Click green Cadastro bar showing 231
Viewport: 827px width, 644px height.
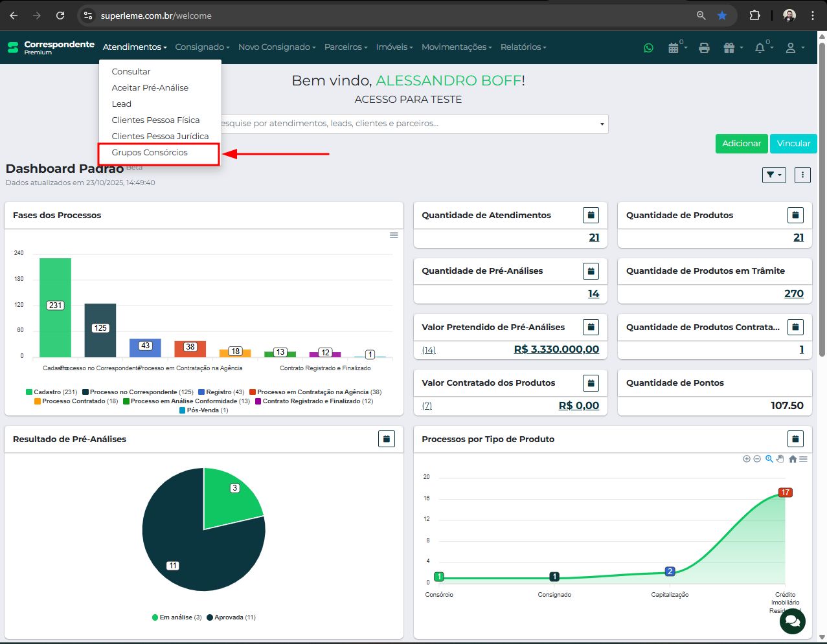[x=55, y=307]
